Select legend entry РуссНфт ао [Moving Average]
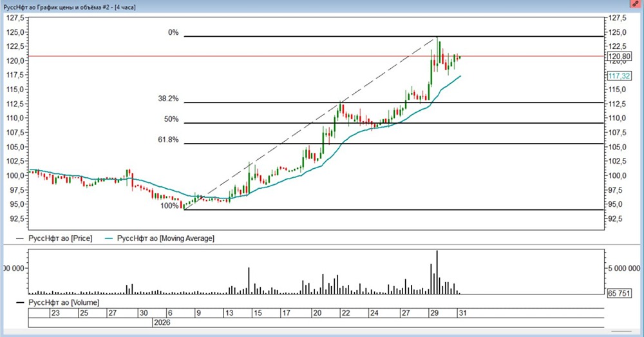The image size is (644, 337). [166, 238]
